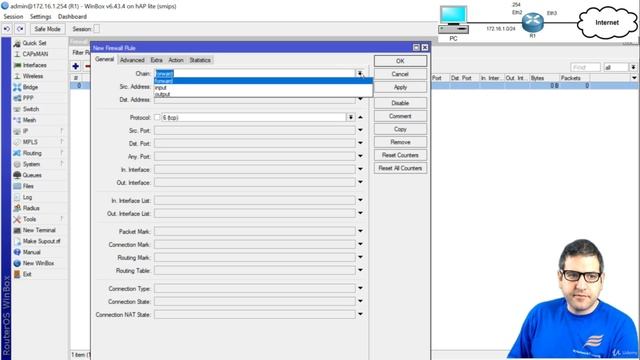Open CAPsMAN from sidebar
640x360 pixels.
point(35,54)
